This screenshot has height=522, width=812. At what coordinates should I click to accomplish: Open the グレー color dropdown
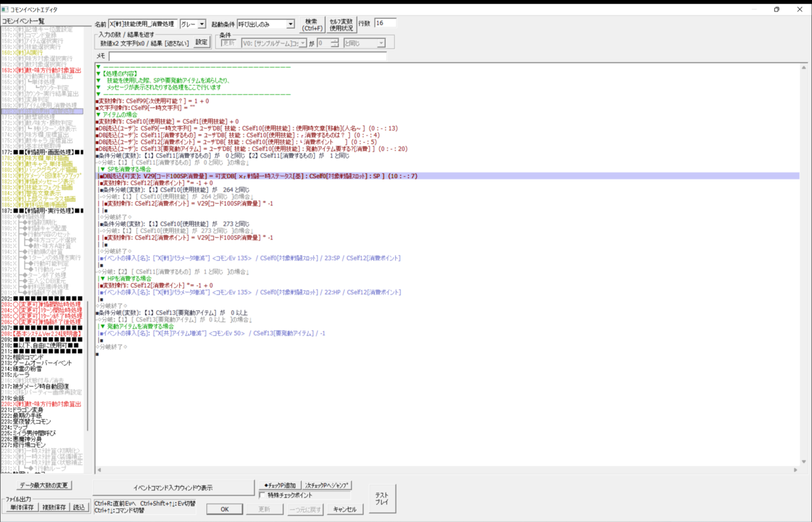coord(191,24)
